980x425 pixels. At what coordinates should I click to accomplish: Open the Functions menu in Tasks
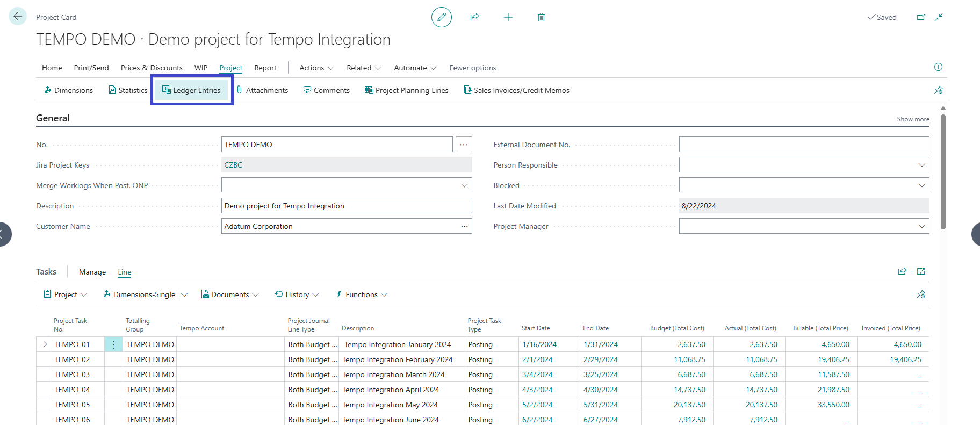(361, 294)
